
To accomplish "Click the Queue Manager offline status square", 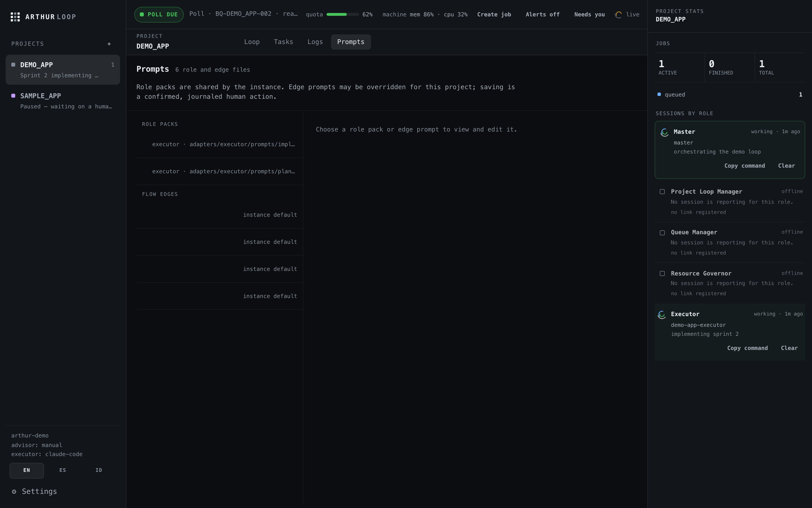I will [x=662, y=233].
